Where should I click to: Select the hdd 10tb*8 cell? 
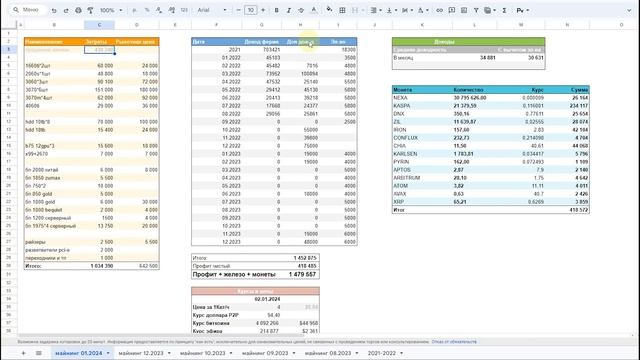(x=54, y=122)
